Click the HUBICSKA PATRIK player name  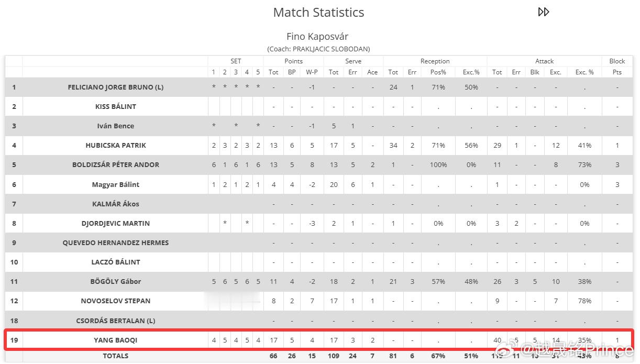click(x=116, y=145)
